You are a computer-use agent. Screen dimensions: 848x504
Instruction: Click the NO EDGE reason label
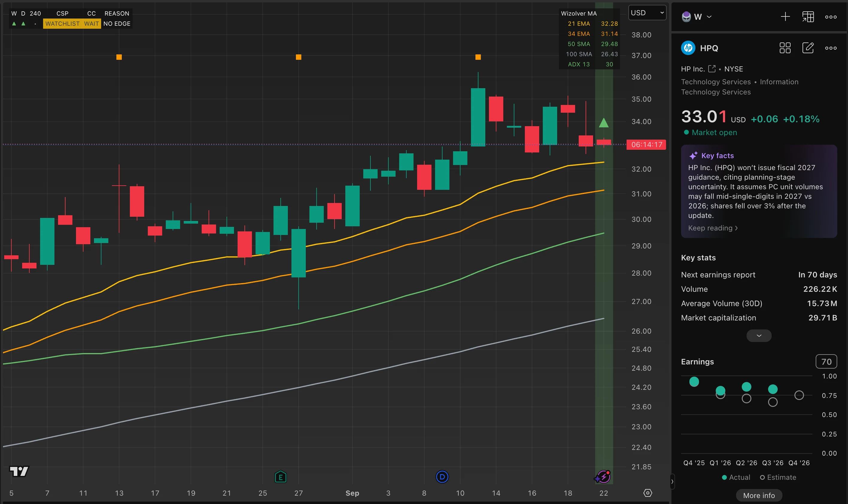click(117, 24)
